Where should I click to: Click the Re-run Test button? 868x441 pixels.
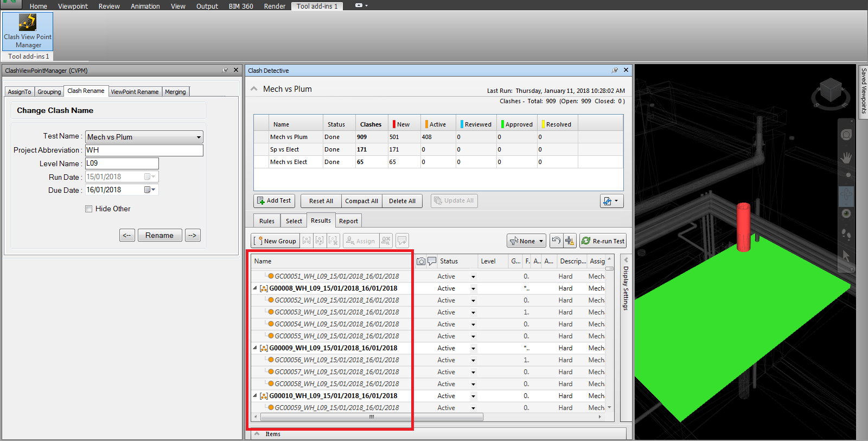603,241
